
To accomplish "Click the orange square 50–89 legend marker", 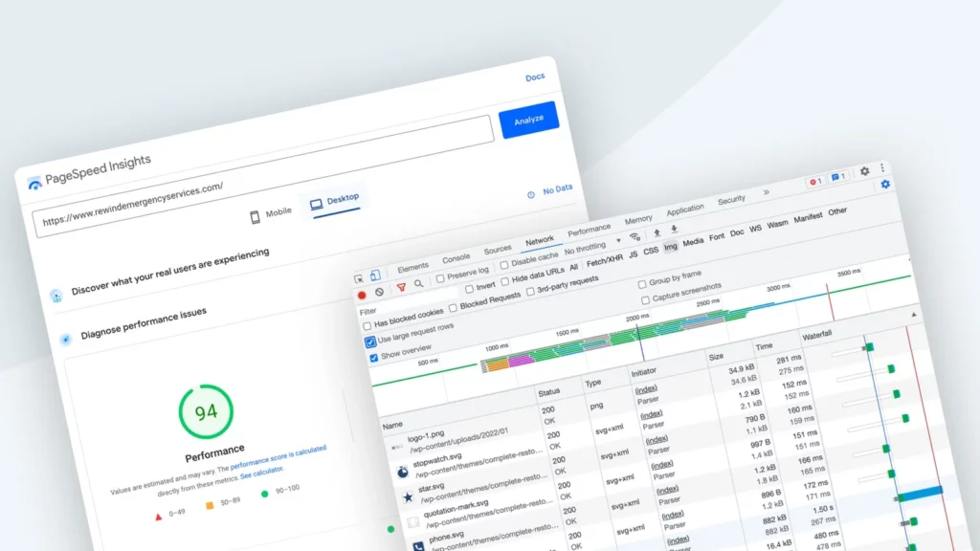I will (x=210, y=505).
